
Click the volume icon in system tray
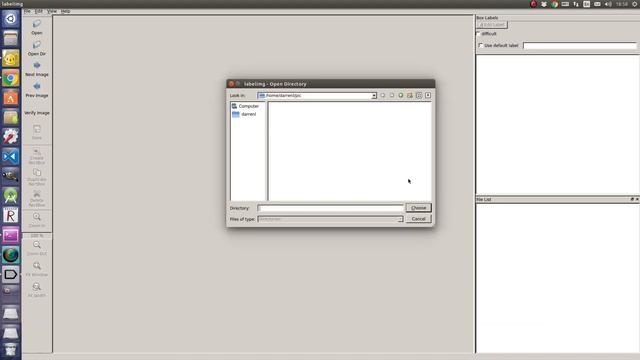[x=608, y=4]
